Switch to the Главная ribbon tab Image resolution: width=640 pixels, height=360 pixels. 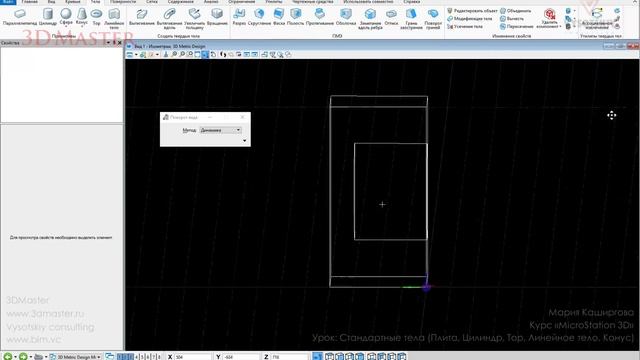click(x=29, y=2)
